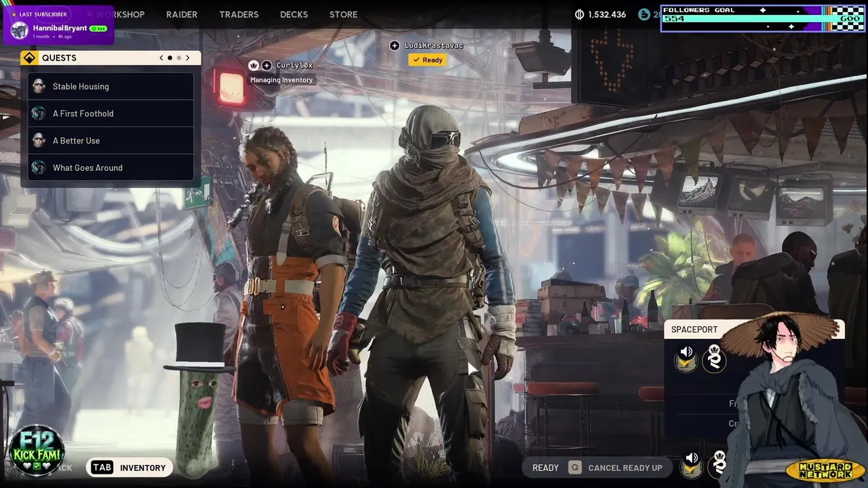This screenshot has width=868, height=488.
Task: Click the Last Subscriber HannibalBryant card
Action: coord(59,24)
